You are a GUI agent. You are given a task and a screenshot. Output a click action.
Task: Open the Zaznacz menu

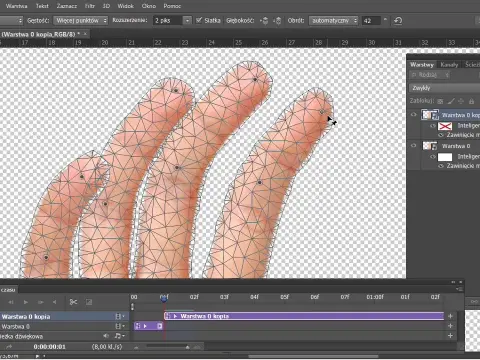pos(67,6)
